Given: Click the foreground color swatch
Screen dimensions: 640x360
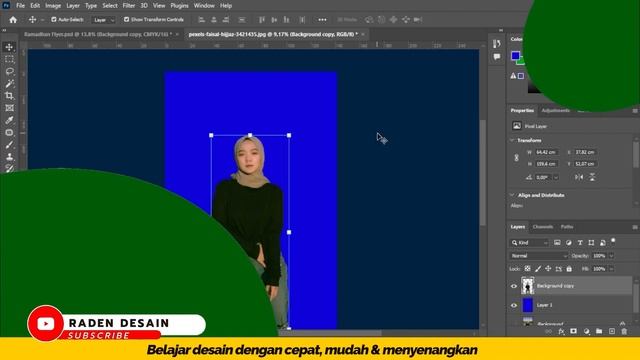Looking at the screenshot, I should [x=516, y=56].
